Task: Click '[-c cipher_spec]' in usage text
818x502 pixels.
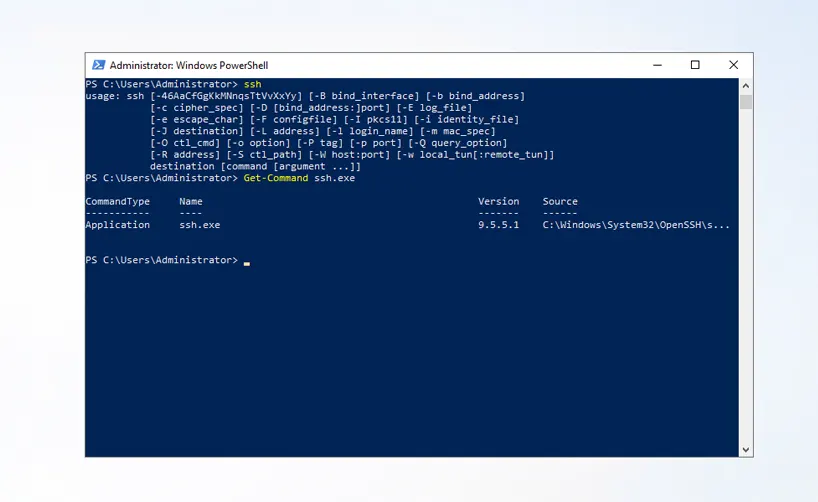Action: click(x=197, y=107)
